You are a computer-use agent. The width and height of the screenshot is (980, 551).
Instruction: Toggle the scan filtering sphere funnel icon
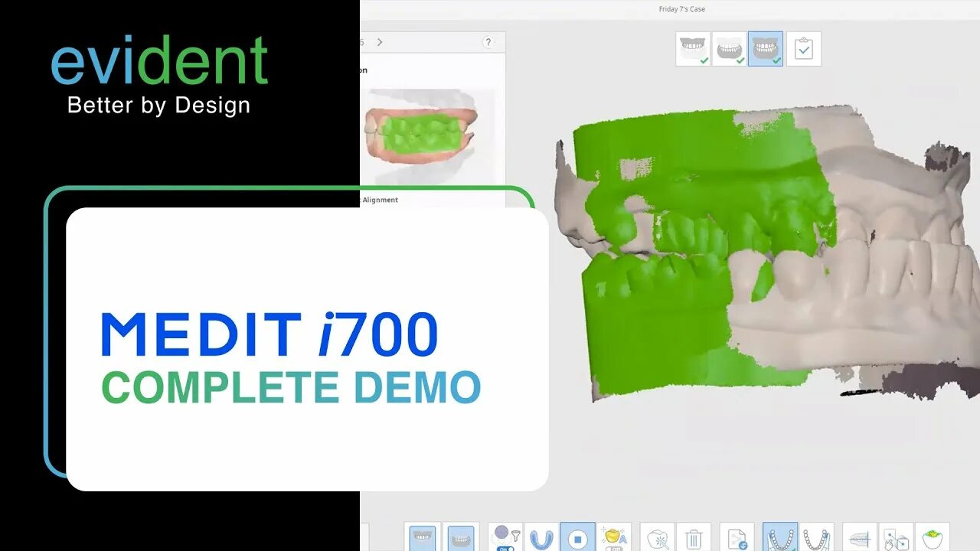coord(505,537)
